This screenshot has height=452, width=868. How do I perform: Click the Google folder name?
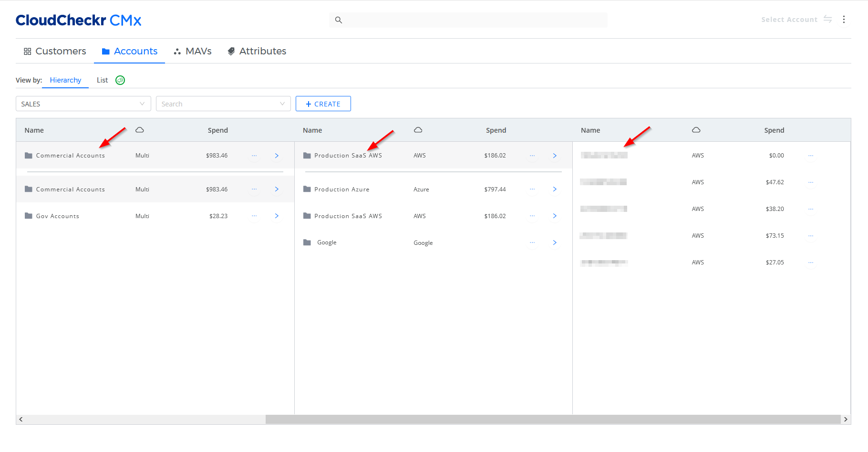[x=327, y=242]
